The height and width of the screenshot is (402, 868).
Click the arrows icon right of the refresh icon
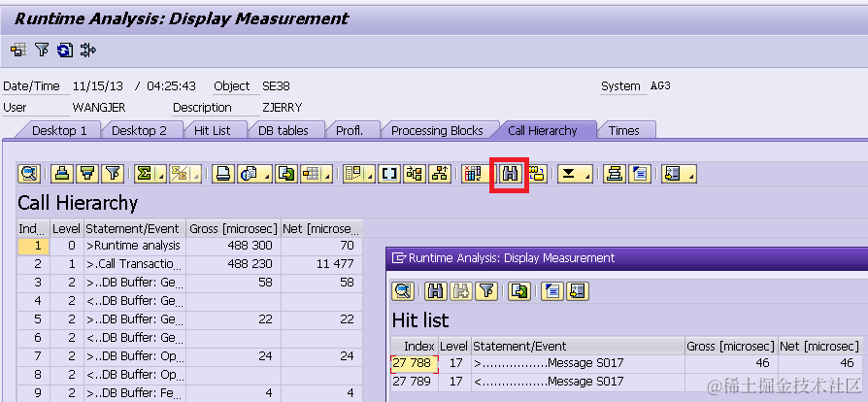pyautogui.click(x=88, y=50)
